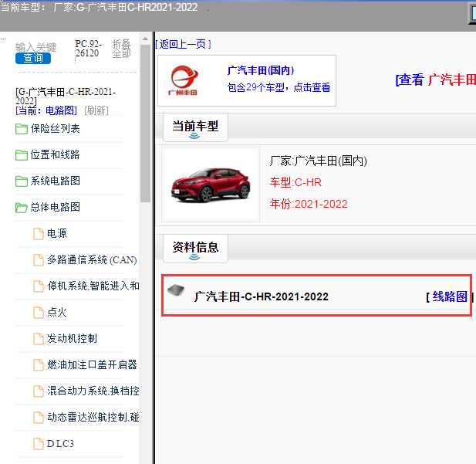Open 多路通信系统 (CAN) tree item
Viewport: 476px width, 464px height.
click(x=92, y=260)
